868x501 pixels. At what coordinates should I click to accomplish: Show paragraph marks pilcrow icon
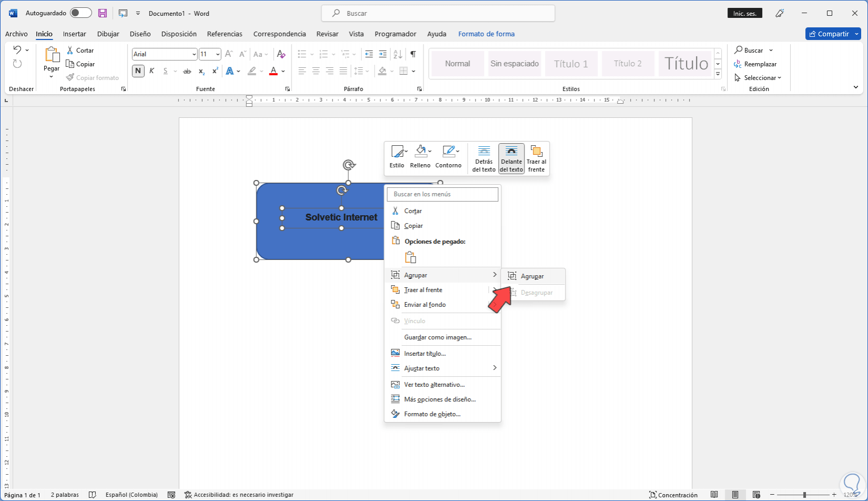pos(413,54)
